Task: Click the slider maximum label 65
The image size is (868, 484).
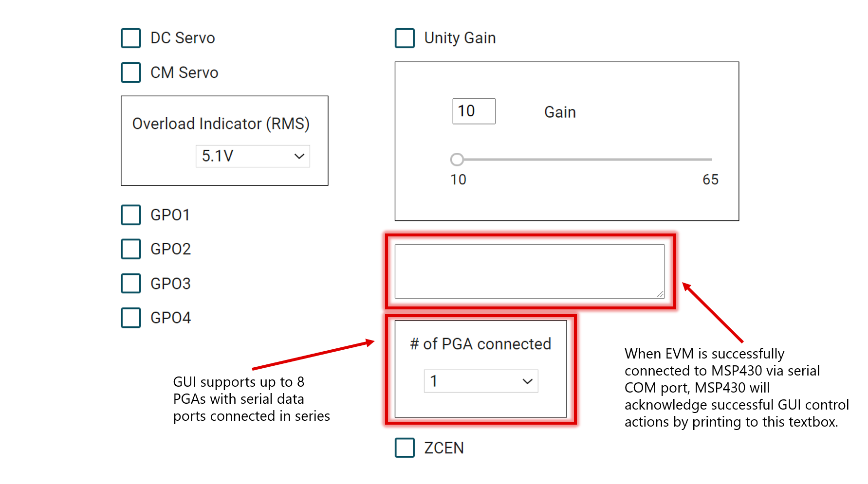Action: (710, 180)
